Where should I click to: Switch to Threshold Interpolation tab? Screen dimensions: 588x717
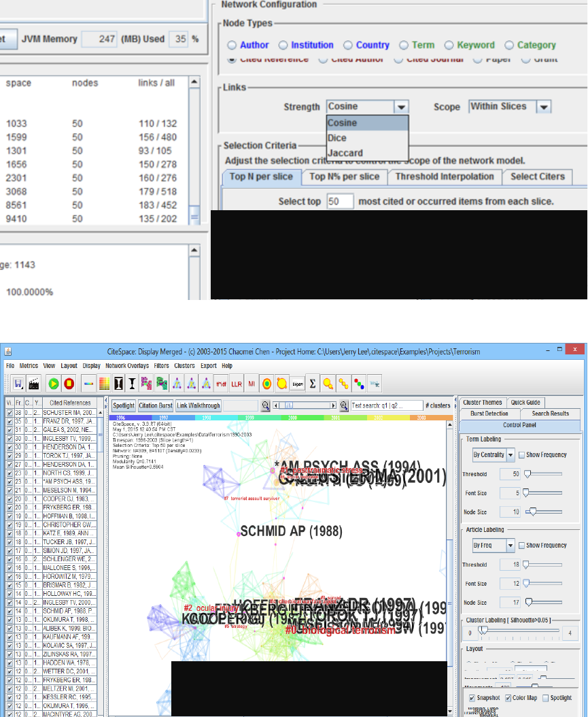pos(445,177)
